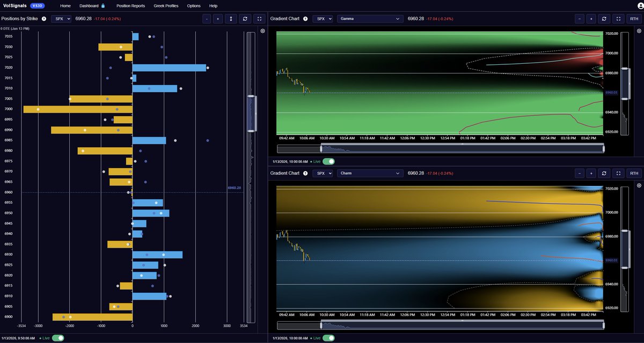This screenshot has height=343, width=644.
Task: Toggle Live mode under Gamma chart
Action: 329,161
